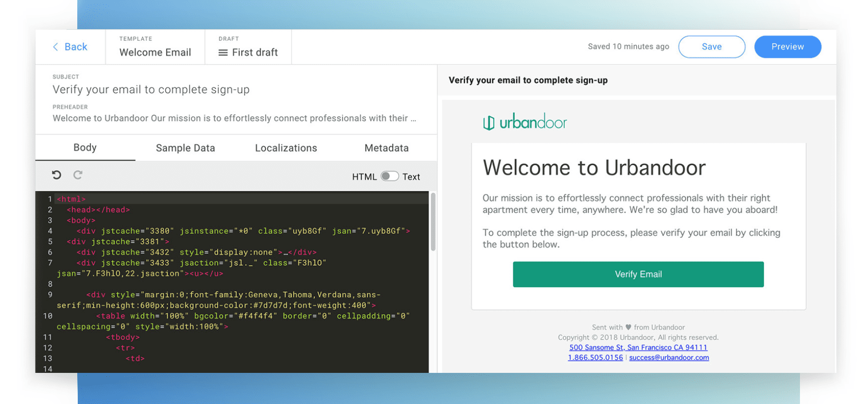Open the Welcome Email template selector

[155, 52]
